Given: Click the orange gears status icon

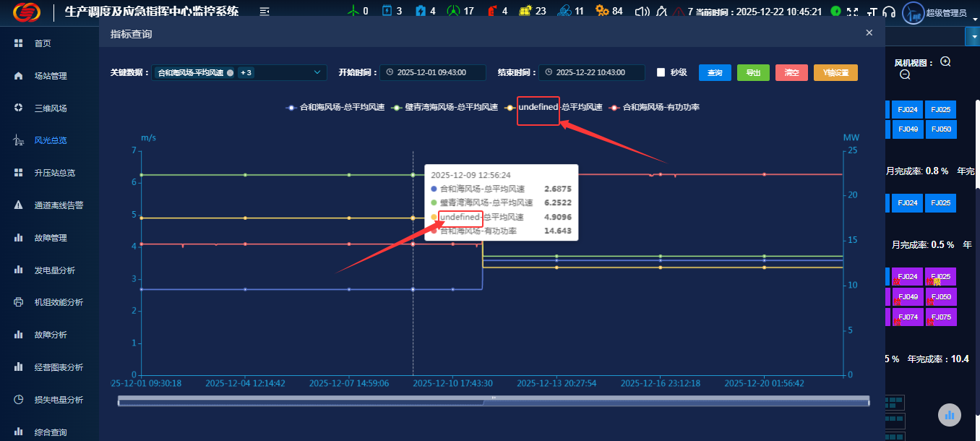Looking at the screenshot, I should click(x=602, y=11).
